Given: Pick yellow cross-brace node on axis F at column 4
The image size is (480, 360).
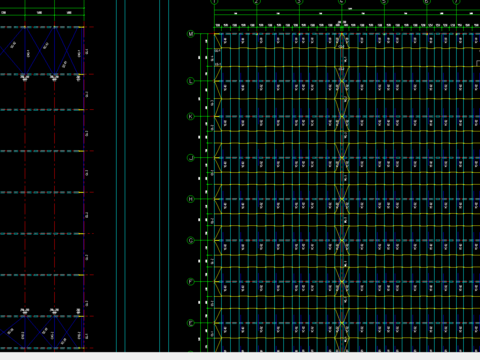Looking at the screenshot, I should coord(342,282).
